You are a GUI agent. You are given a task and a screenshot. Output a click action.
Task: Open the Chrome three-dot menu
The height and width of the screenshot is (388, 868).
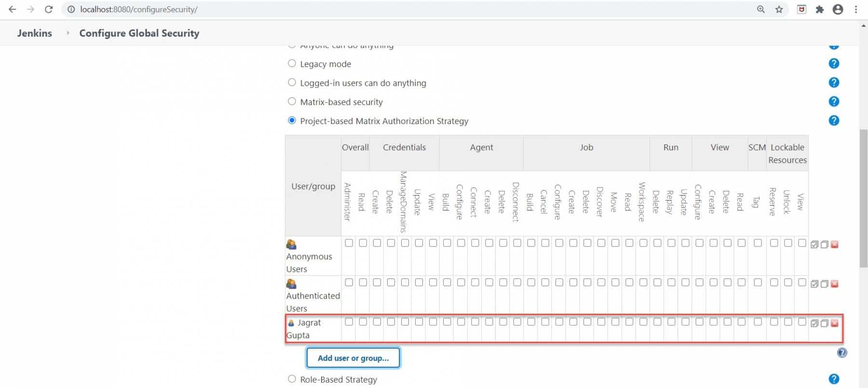(x=856, y=9)
